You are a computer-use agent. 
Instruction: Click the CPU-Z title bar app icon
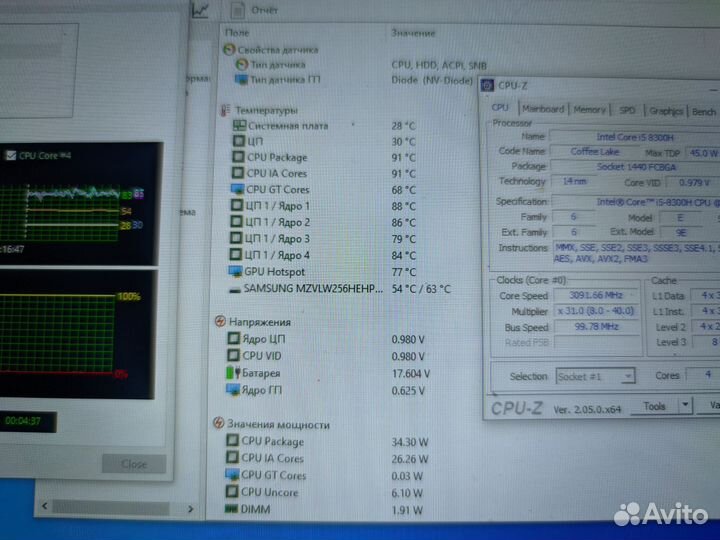487,85
